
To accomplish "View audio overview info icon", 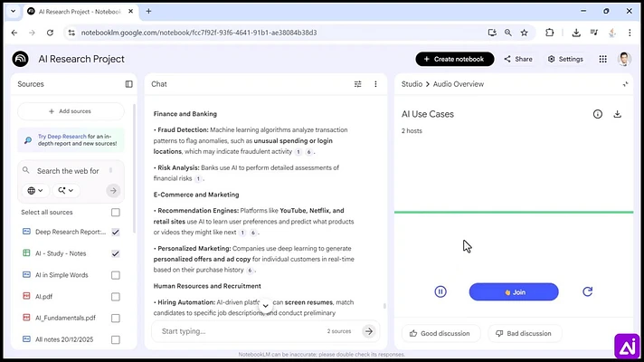I will pyautogui.click(x=598, y=114).
